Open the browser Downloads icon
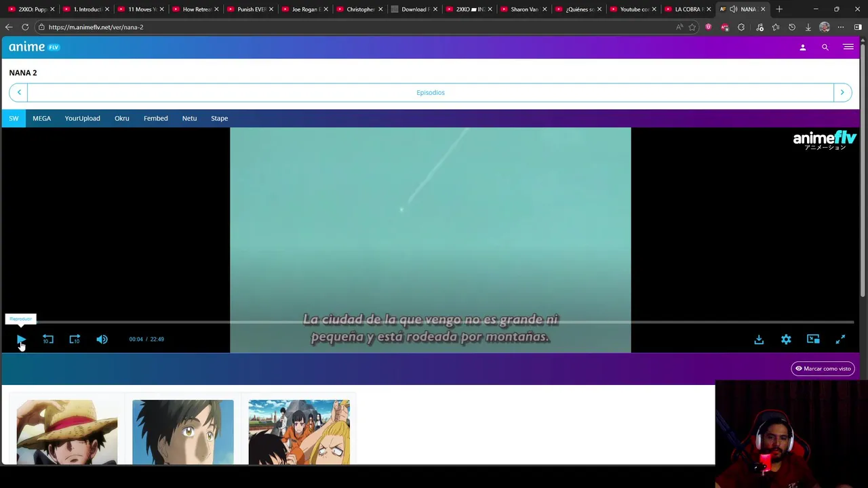868x488 pixels. click(x=808, y=27)
